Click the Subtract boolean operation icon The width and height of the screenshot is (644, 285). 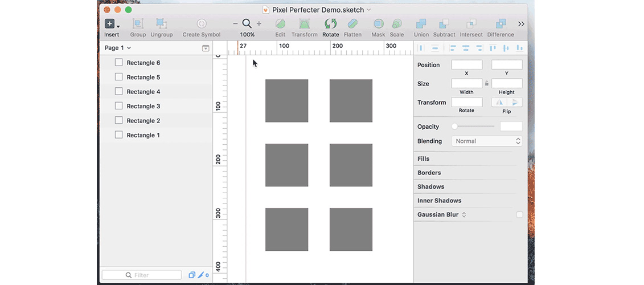tap(444, 24)
